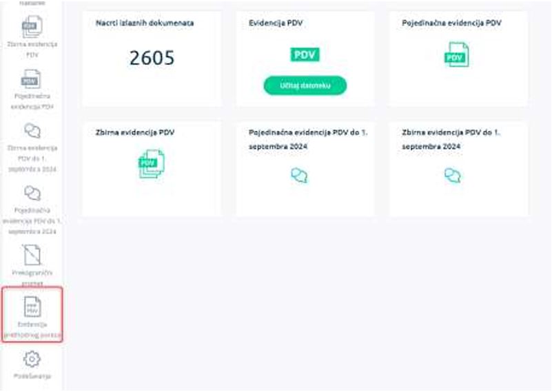Image resolution: width=552 pixels, height=392 pixels.
Task: Open Pojedinačna evidencija PDV sidebar icon
Action: (x=31, y=79)
